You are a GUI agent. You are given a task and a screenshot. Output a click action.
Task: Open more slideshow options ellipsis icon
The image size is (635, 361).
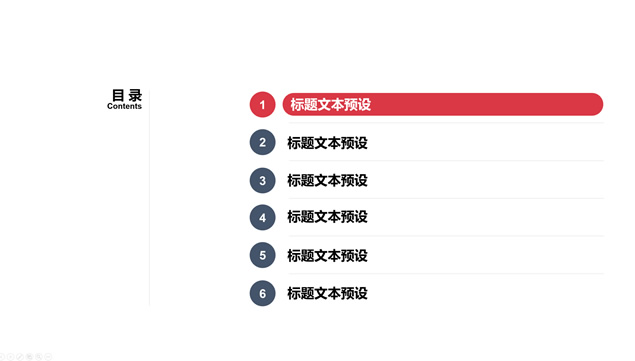point(48,357)
